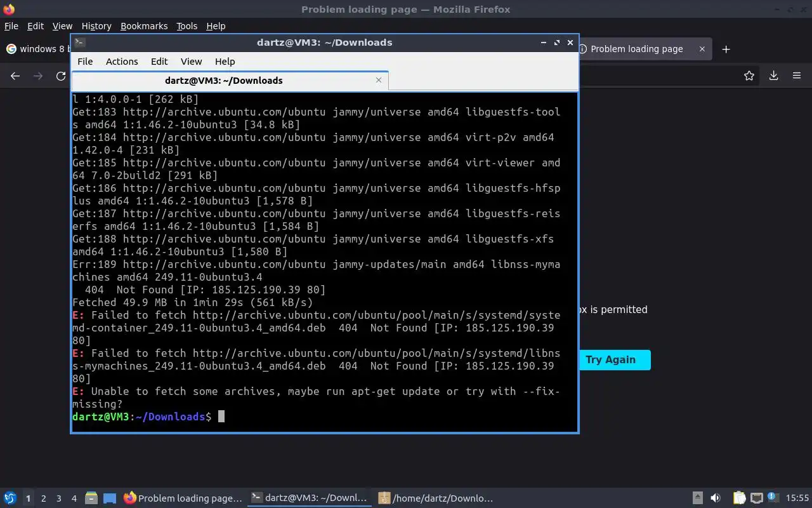
Task: Open the terminal File menu
Action: (x=85, y=62)
